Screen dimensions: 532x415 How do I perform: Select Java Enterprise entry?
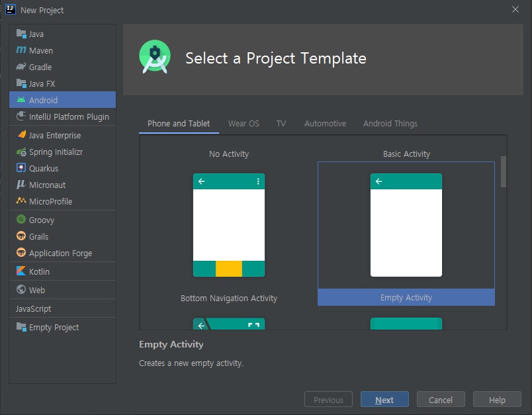pyautogui.click(x=62, y=135)
